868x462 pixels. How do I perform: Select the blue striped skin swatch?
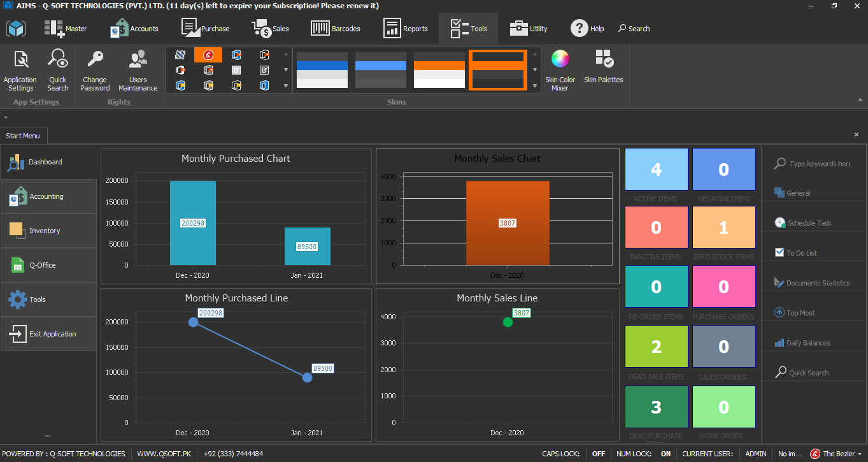point(322,70)
